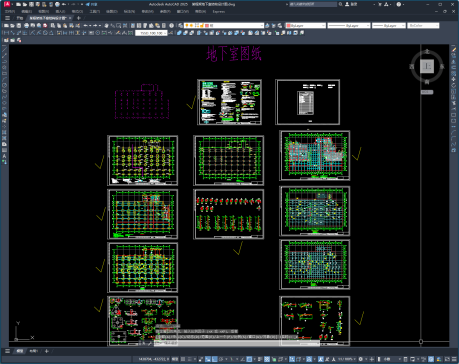Add a new drawing tab with plus
This screenshot has width=459, height=364.
[79, 18]
